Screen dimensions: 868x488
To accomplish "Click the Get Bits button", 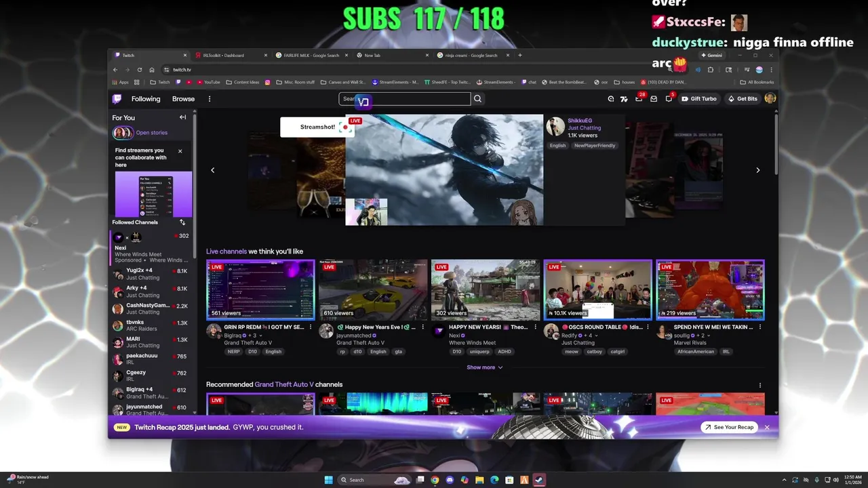I will 742,99.
